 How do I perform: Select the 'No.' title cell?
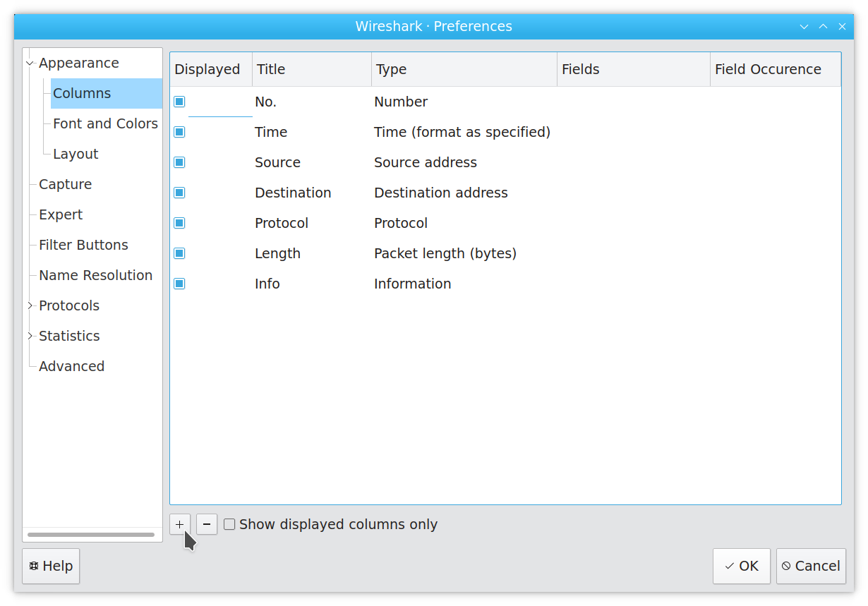click(312, 102)
